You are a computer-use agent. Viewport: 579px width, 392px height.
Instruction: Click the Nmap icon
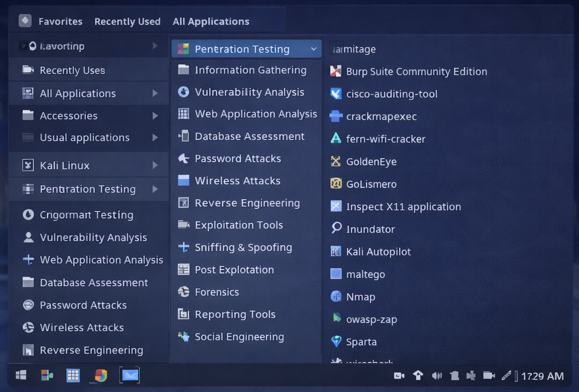click(x=335, y=296)
